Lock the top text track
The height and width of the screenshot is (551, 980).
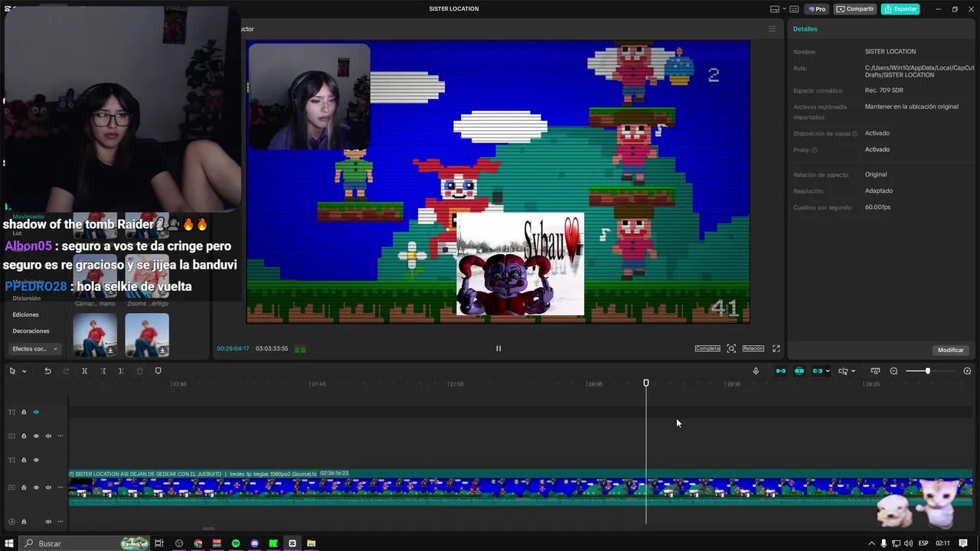coord(24,412)
